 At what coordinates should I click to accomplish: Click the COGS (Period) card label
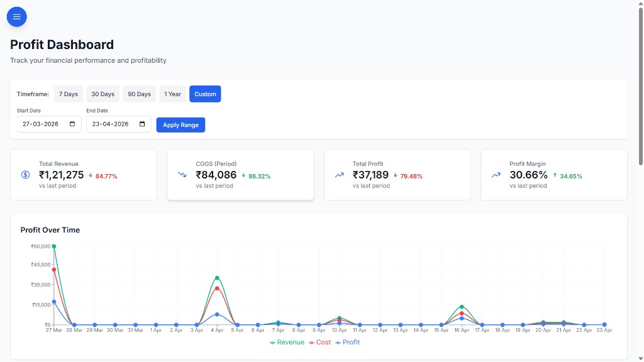coord(216,164)
